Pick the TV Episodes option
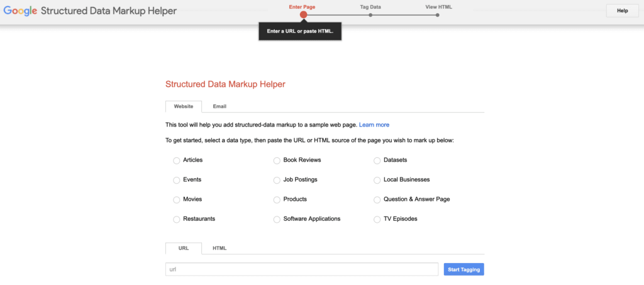 (x=377, y=220)
